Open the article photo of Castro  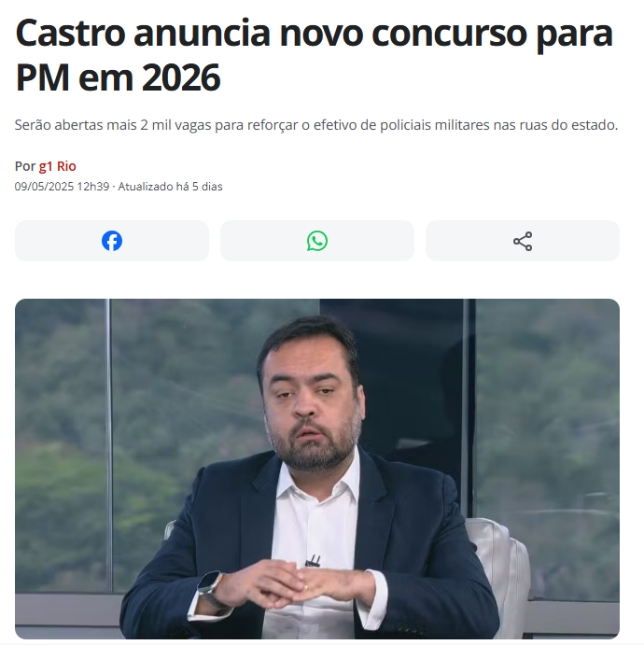click(317, 469)
